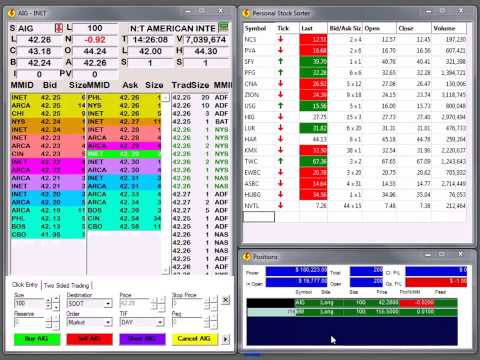Click the lightning icon in Personal Stock Sorter title

tap(246, 13)
